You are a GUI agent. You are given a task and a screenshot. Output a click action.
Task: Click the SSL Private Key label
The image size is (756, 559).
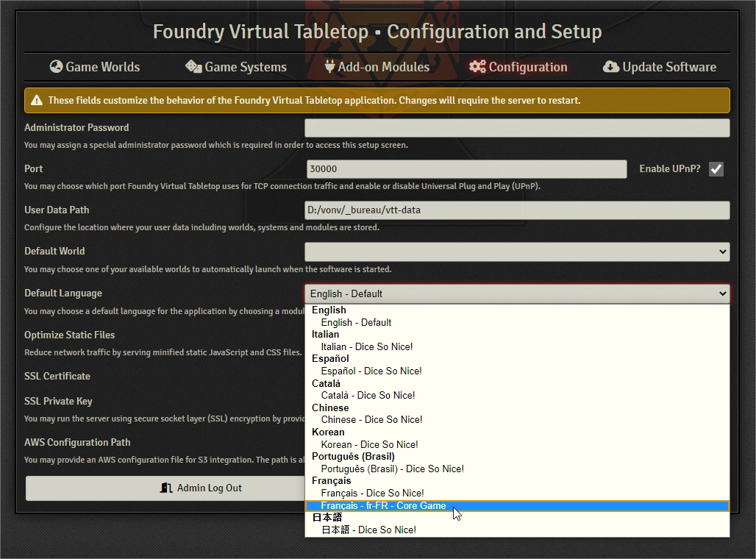pyautogui.click(x=58, y=402)
